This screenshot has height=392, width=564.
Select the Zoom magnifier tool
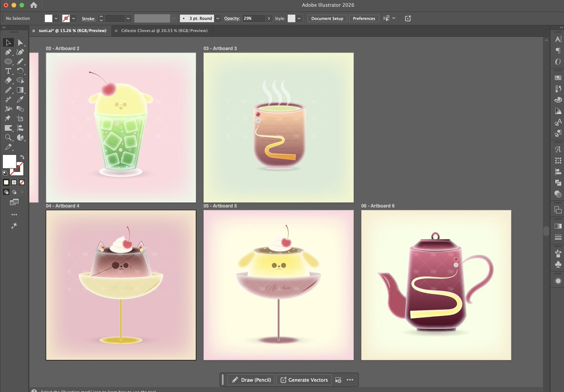(8, 137)
